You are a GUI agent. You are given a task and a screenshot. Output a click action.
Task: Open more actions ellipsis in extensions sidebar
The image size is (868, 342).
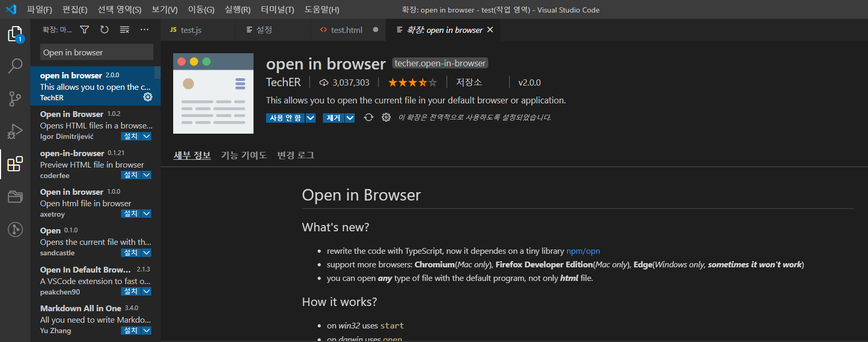(144, 30)
